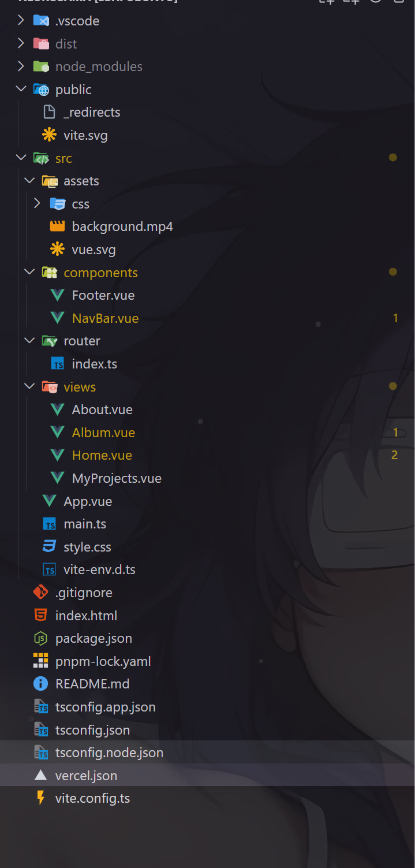Collapse the public folder
This screenshot has height=868, width=415.
[x=21, y=89]
